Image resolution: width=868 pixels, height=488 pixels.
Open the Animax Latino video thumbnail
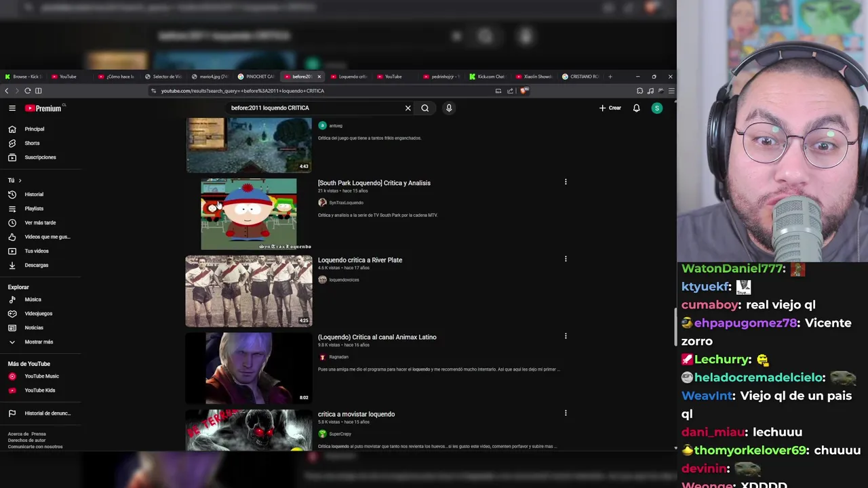pos(249,368)
